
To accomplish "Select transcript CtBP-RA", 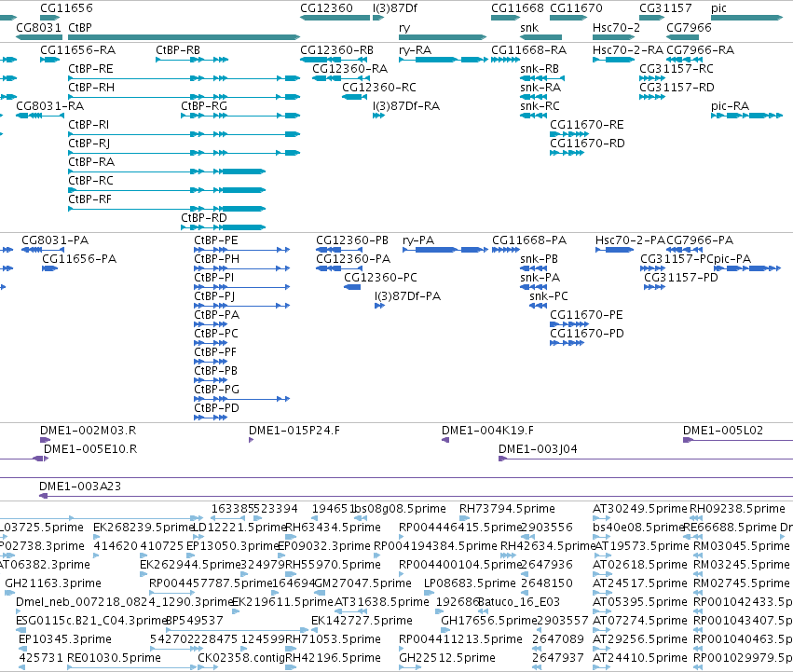I will point(167,171).
